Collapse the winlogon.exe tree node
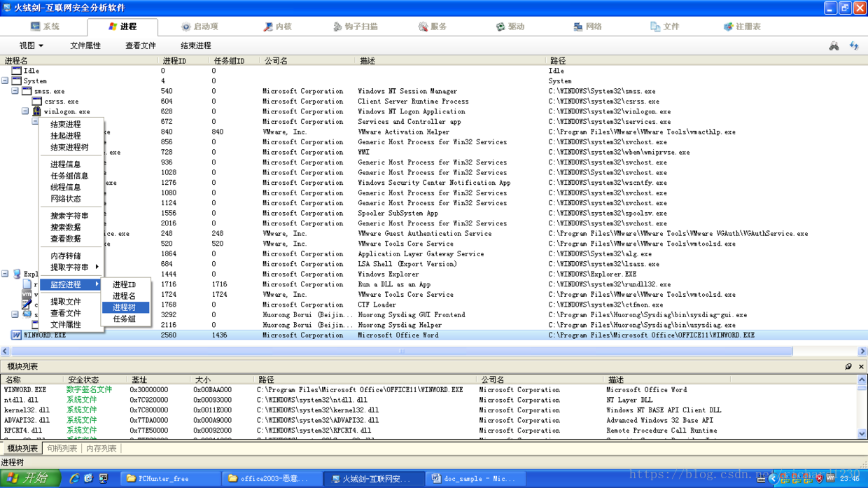The height and width of the screenshot is (488, 868). [x=25, y=111]
